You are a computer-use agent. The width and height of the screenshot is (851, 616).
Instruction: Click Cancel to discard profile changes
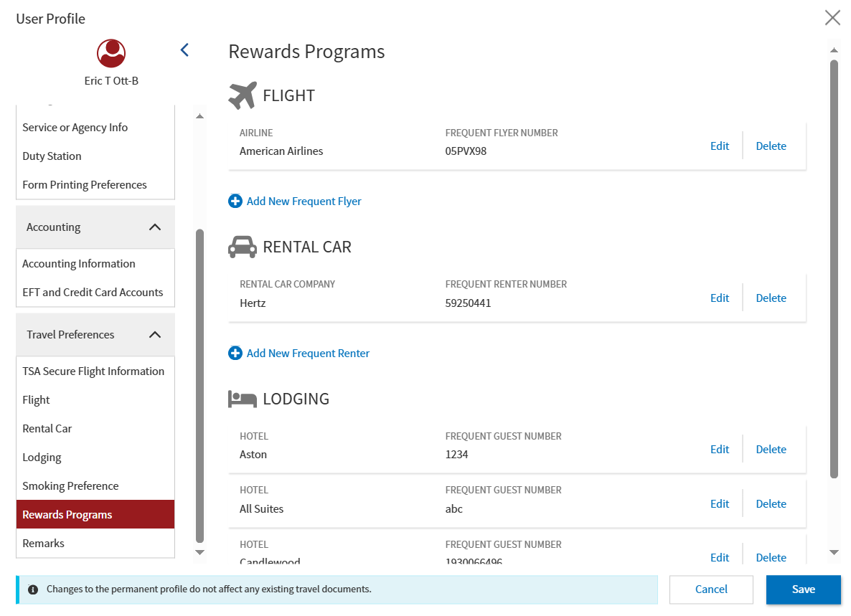pyautogui.click(x=711, y=589)
